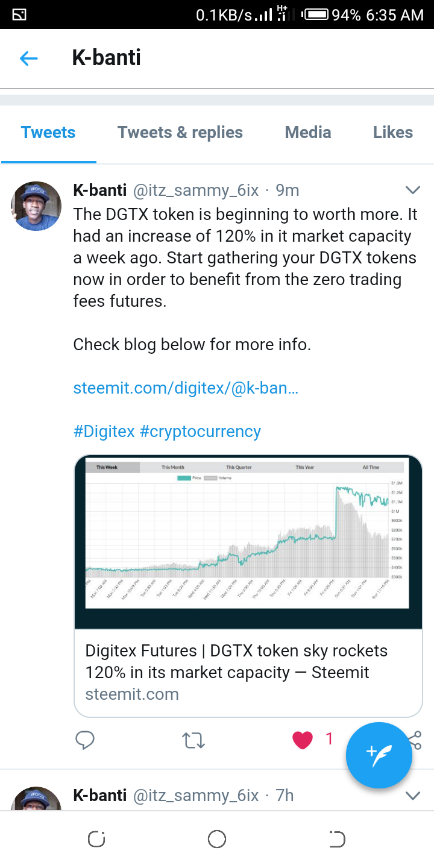Tap Android recent apps navigation icon
Image resolution: width=434 pixels, height=868 pixels.
[96, 838]
